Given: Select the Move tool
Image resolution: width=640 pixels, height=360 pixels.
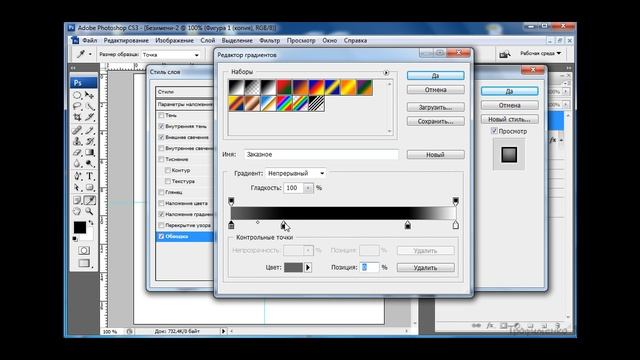Looking at the screenshot, I should (89, 95).
